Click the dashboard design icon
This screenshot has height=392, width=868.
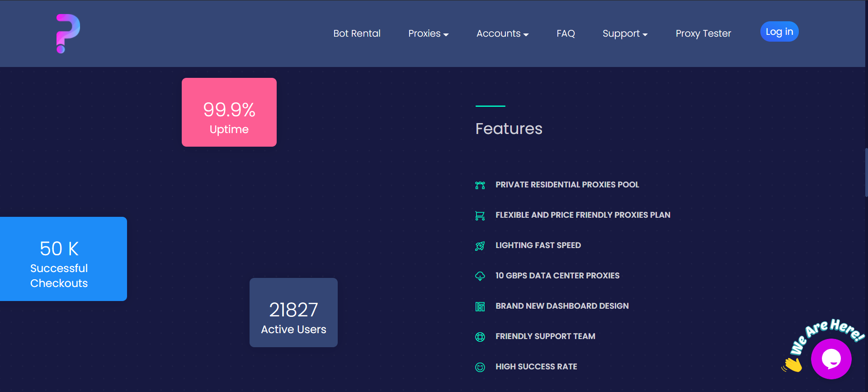pos(480,306)
